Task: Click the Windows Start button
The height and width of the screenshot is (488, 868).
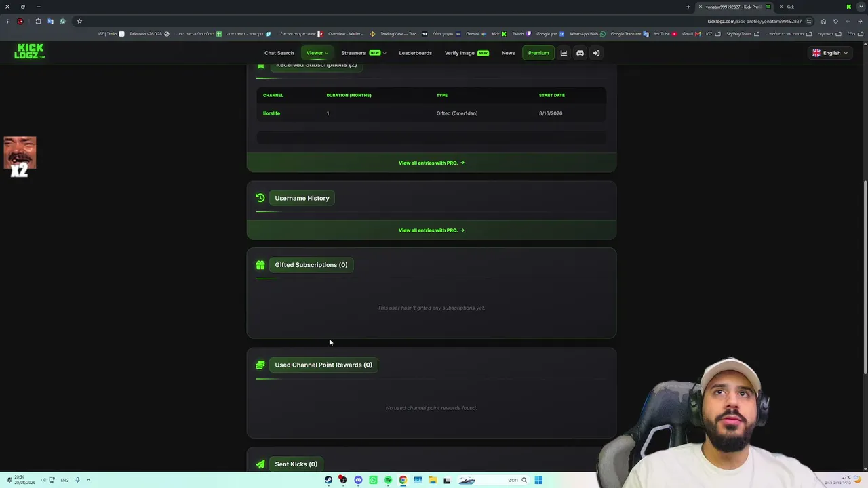Action: 538,480
